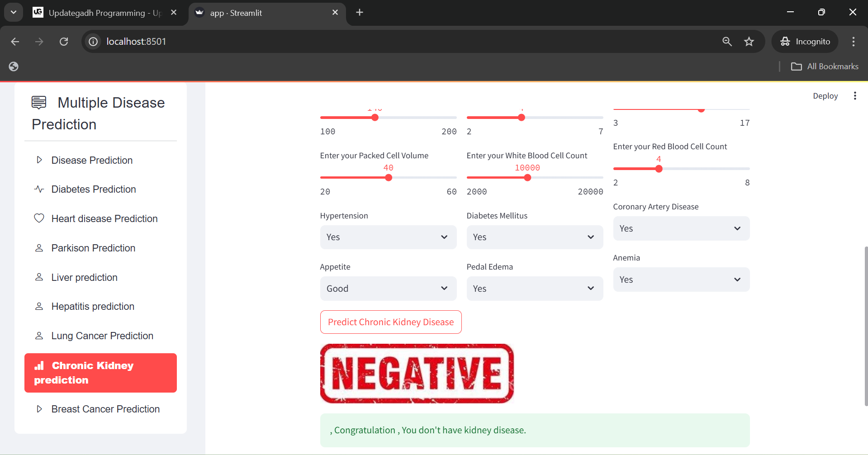Open the Pedal Edema dropdown

point(535,289)
